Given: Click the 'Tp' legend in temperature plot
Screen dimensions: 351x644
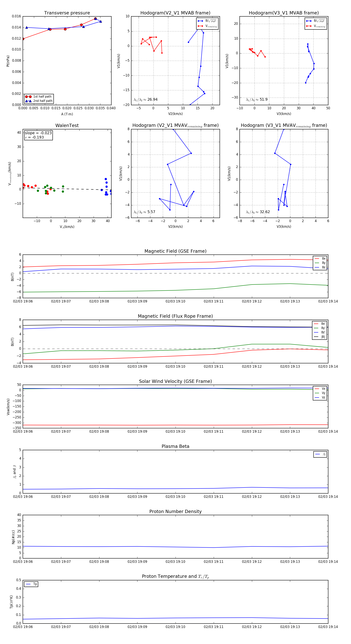Looking at the screenshot, I should point(31,584).
